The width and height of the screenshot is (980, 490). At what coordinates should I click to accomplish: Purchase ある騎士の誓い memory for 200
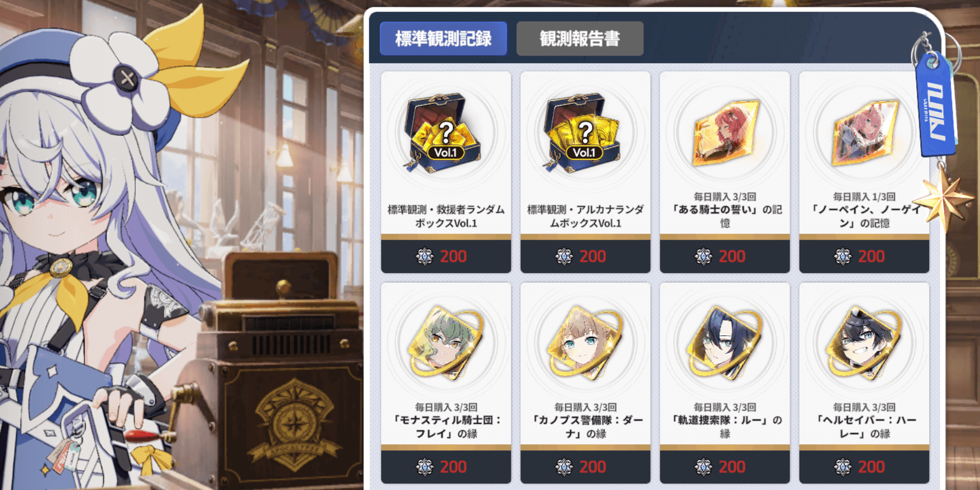pyautogui.click(x=725, y=256)
